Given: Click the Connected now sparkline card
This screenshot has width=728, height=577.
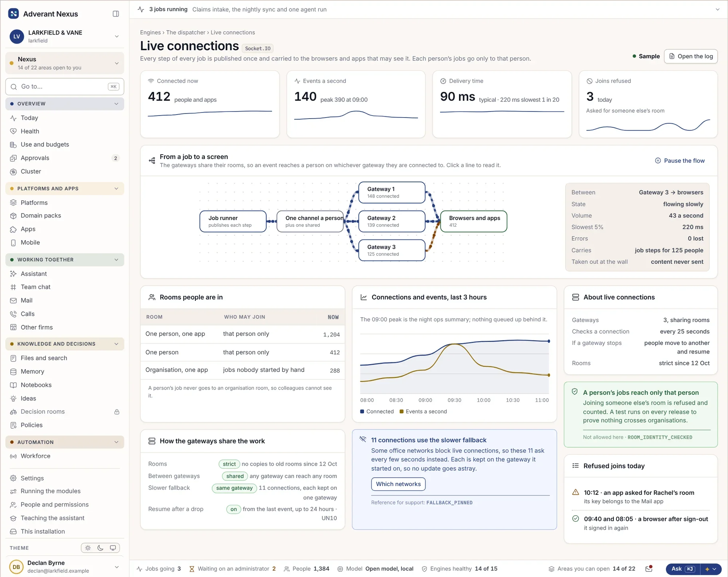Looking at the screenshot, I should (x=210, y=104).
